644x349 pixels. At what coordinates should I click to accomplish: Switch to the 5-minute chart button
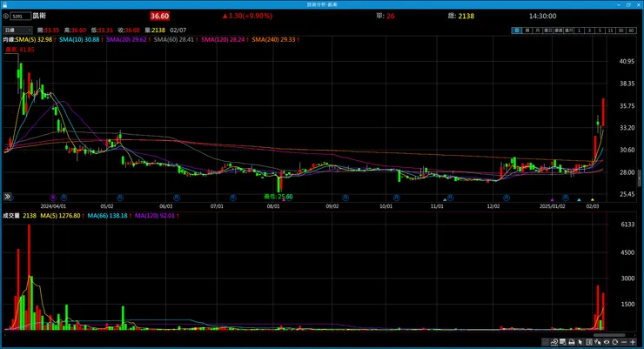(x=600, y=30)
